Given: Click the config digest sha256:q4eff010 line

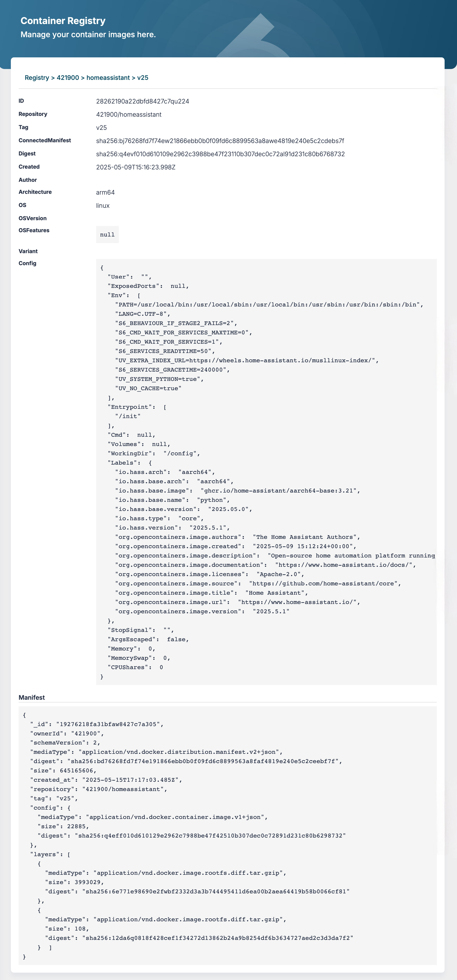Looking at the screenshot, I should 192,836.
